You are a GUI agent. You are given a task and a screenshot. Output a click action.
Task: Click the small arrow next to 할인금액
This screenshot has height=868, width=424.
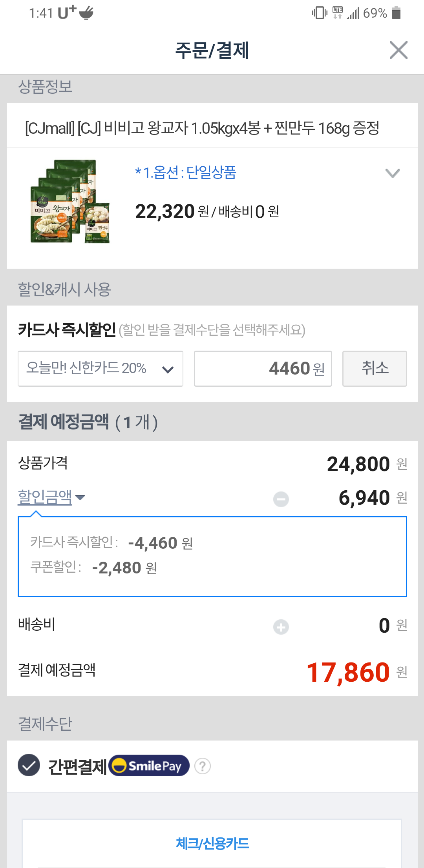pyautogui.click(x=80, y=497)
